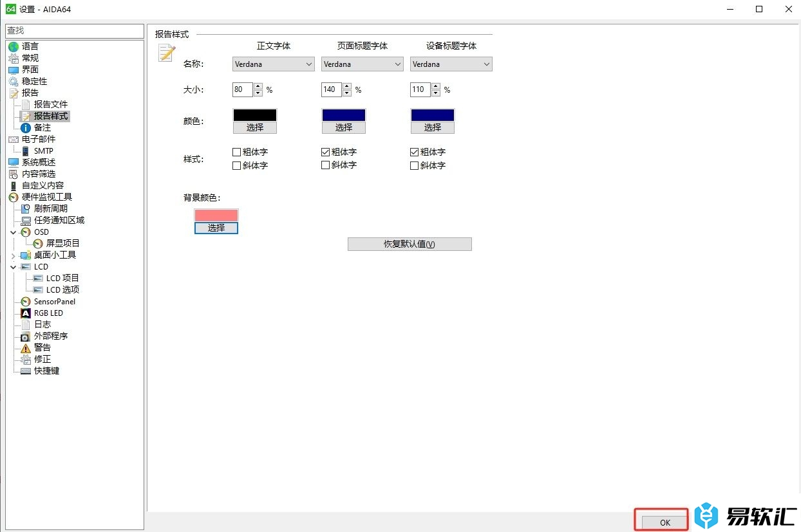
Task: Open the 稳定性 settings page
Action: point(35,81)
